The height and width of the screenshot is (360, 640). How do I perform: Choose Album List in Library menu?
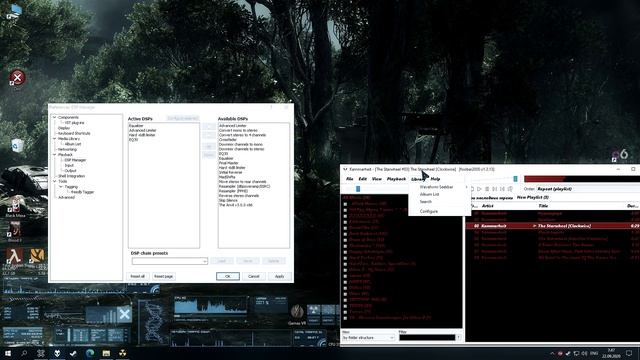(439, 194)
